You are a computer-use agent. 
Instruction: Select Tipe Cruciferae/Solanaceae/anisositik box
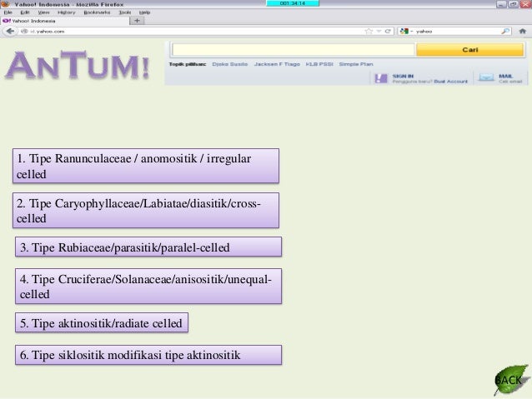148,286
